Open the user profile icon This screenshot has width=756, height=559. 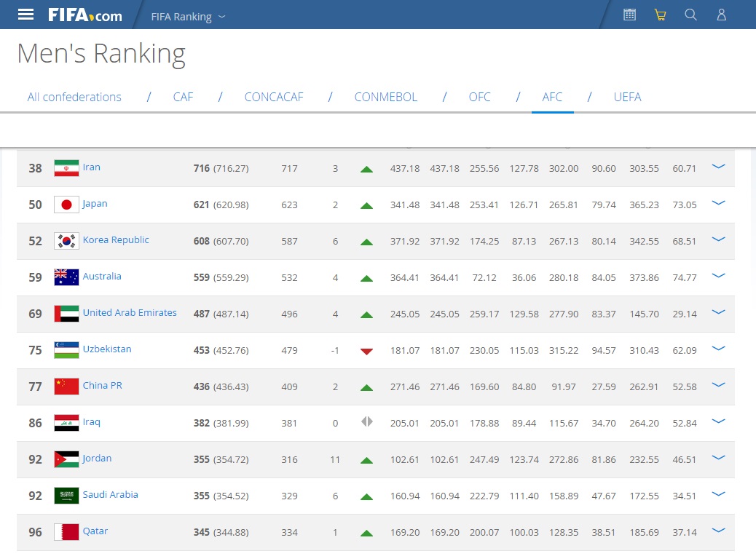tap(721, 15)
